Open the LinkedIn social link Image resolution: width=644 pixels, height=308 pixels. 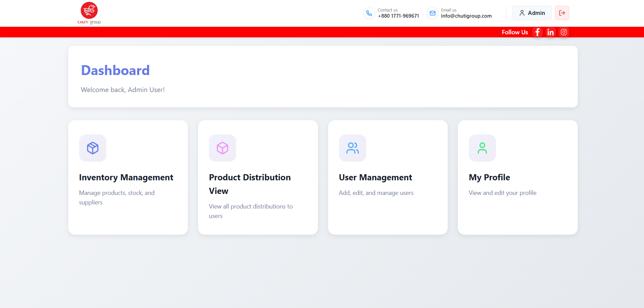coord(551,32)
